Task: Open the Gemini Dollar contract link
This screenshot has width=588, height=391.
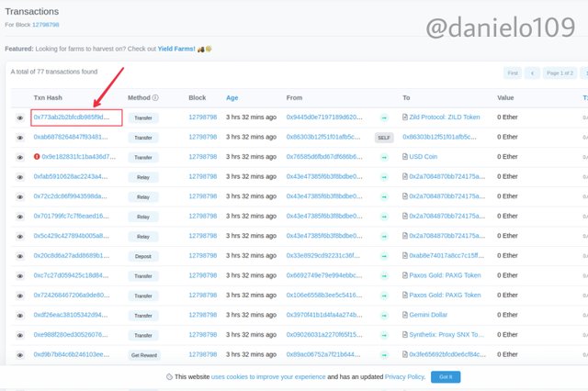Action: point(428,315)
